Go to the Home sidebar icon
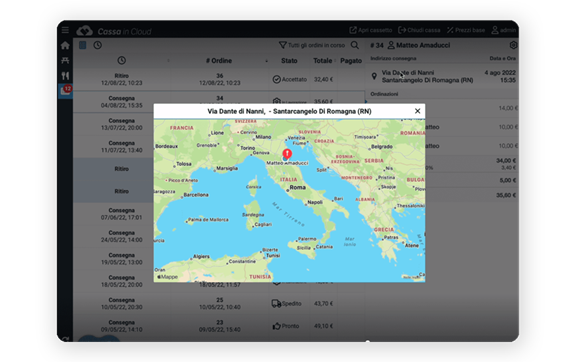Image resolution: width=576 pixels, height=362 pixels. (65, 45)
